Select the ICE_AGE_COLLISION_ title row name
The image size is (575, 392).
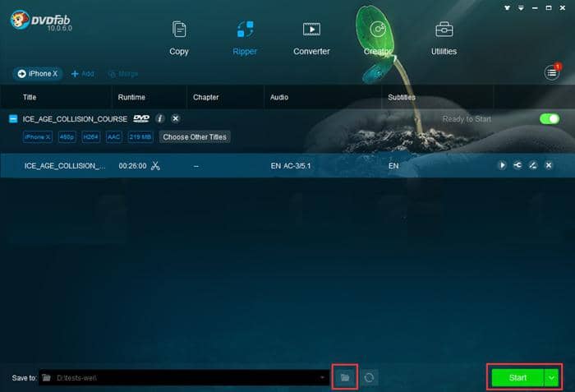point(65,166)
